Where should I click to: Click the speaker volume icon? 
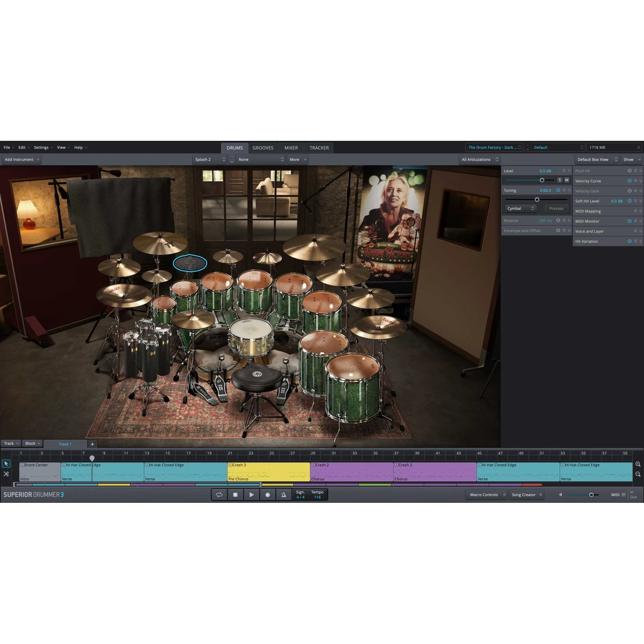click(x=560, y=495)
